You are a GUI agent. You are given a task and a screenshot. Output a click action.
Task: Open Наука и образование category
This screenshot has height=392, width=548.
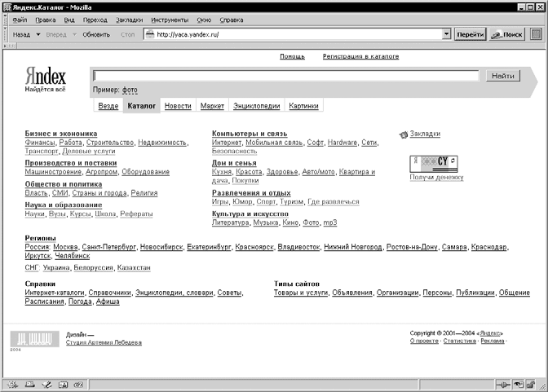[64, 205]
